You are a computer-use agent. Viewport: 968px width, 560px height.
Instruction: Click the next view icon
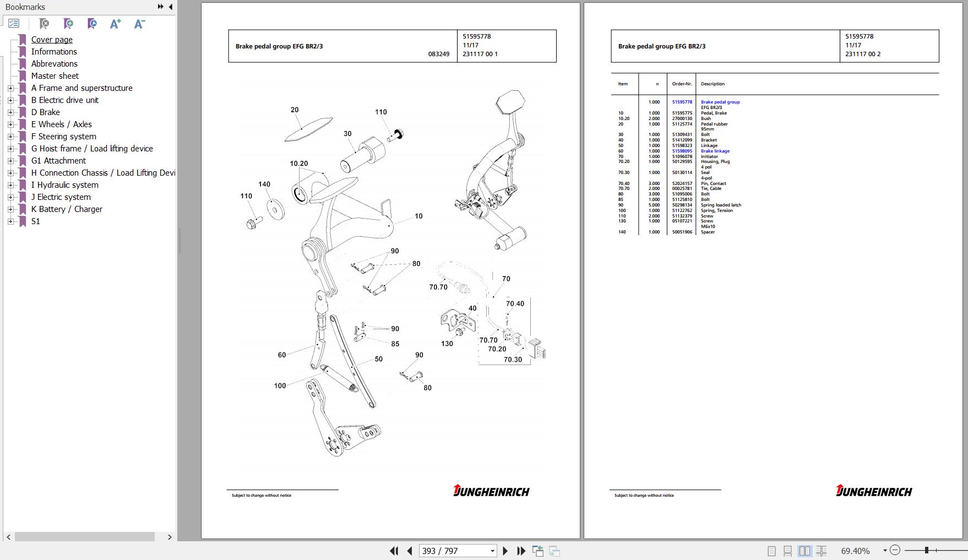click(554, 551)
